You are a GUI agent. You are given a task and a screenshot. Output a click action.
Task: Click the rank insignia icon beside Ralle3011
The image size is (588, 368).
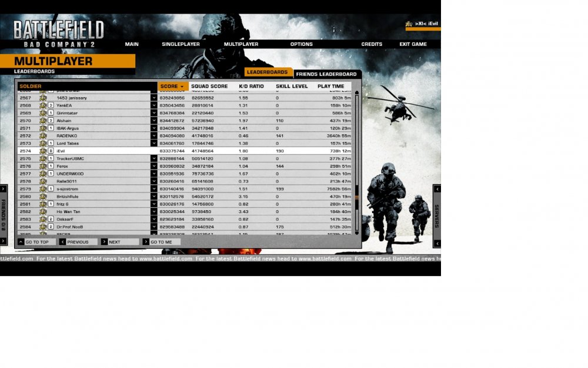coord(43,181)
